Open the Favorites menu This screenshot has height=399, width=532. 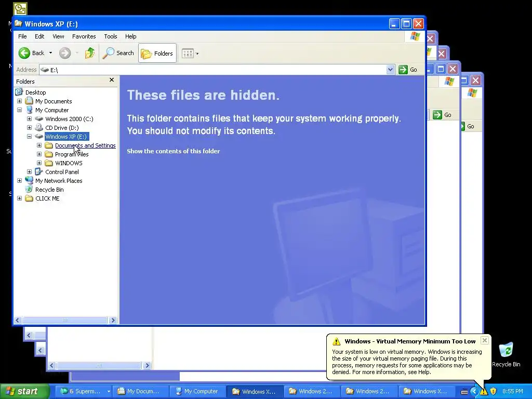click(84, 36)
